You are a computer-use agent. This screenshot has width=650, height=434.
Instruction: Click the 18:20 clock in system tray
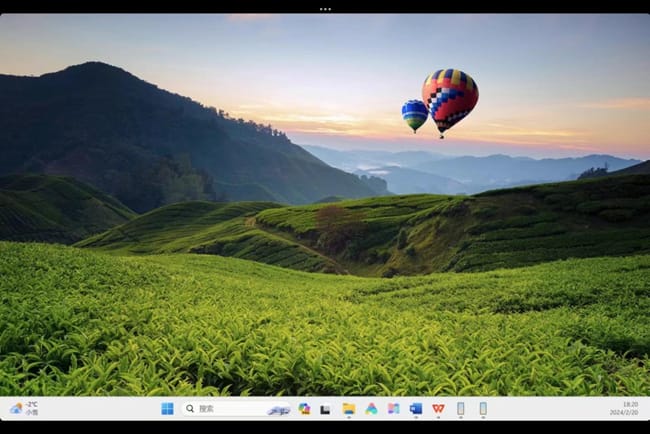point(629,404)
